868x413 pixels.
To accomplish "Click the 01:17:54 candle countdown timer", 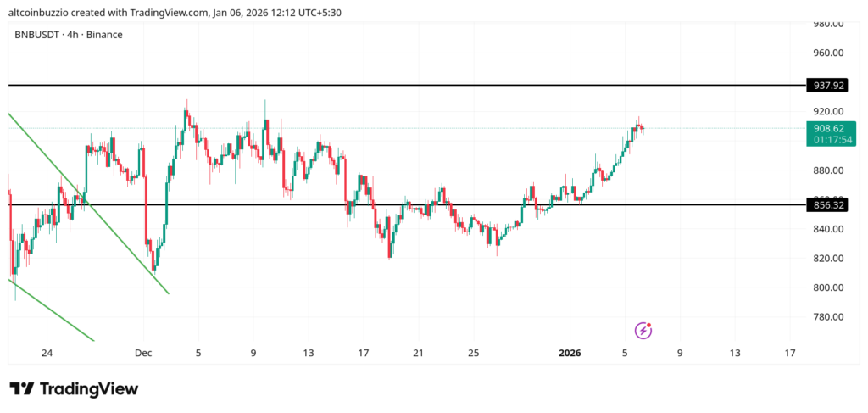I will 828,139.
